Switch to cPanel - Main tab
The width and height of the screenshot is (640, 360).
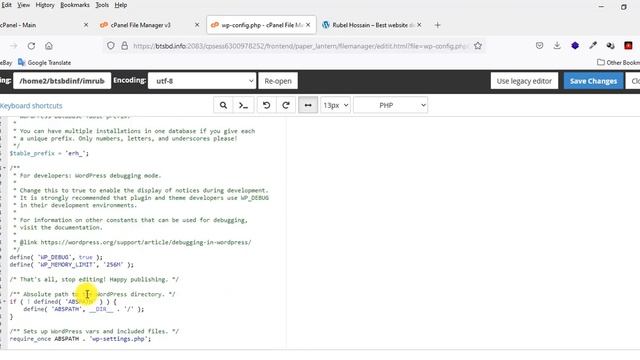[x=18, y=25]
